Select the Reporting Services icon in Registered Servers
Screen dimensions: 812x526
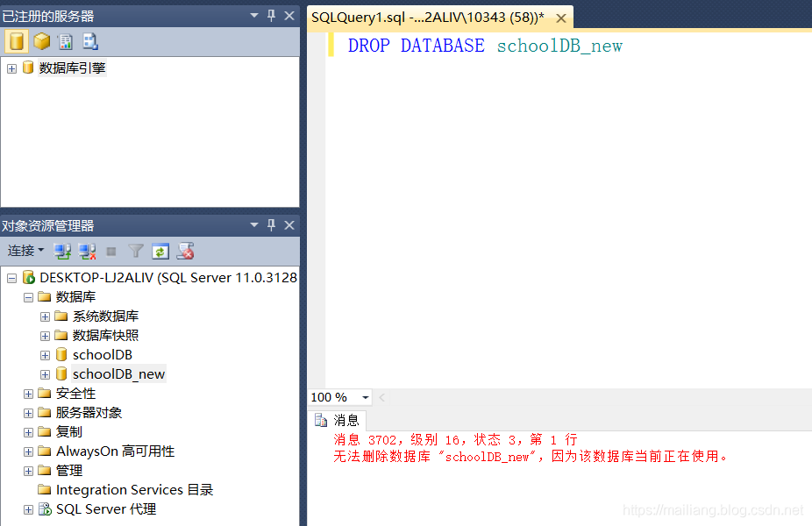pos(66,41)
